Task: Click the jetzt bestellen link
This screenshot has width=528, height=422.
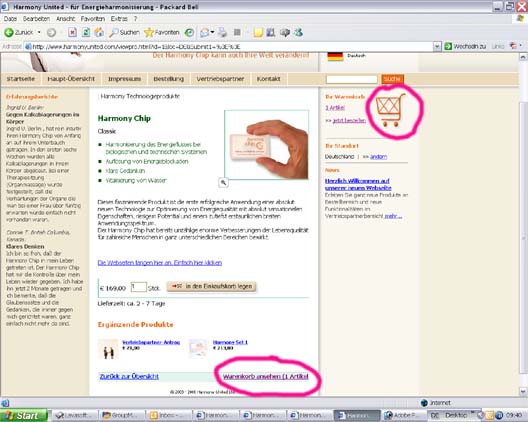Action: coord(349,120)
